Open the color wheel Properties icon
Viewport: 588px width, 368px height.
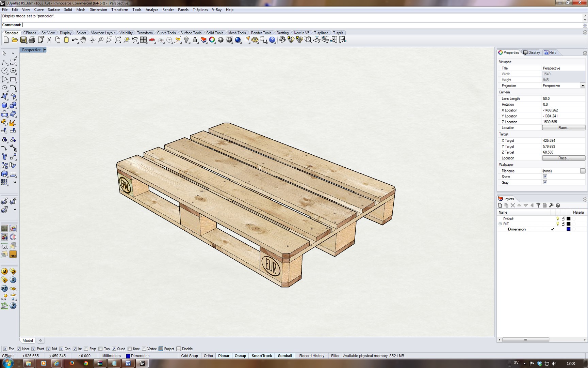pos(212,40)
